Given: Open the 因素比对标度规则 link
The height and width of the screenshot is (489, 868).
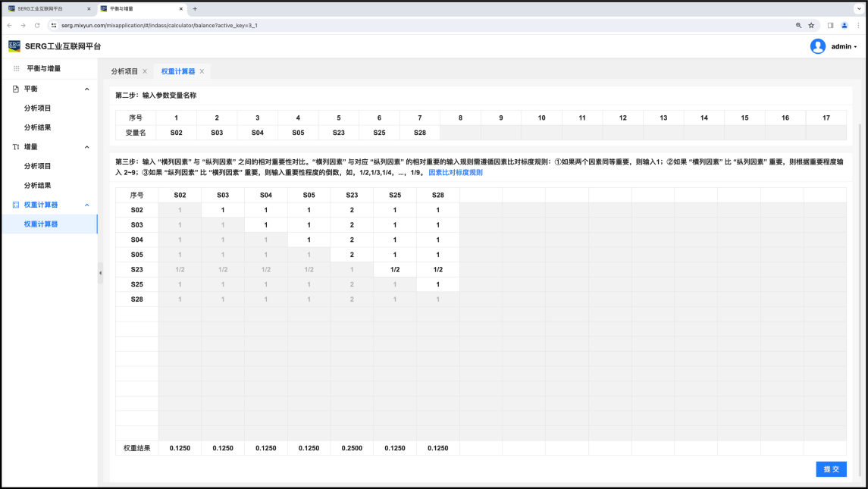Looking at the screenshot, I should pyautogui.click(x=455, y=173).
